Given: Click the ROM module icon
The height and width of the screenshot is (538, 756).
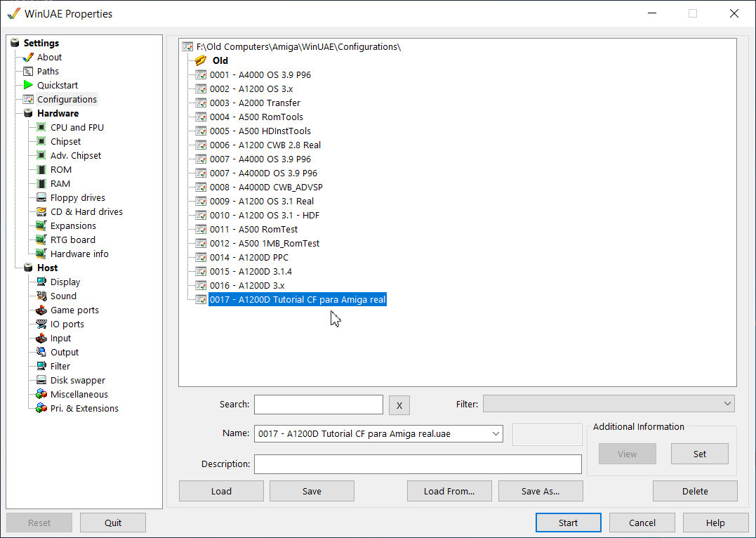Looking at the screenshot, I should 41,170.
